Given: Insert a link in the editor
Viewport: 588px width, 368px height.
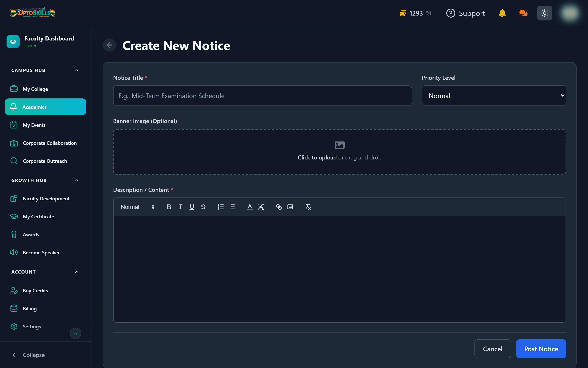Looking at the screenshot, I should click(x=279, y=207).
